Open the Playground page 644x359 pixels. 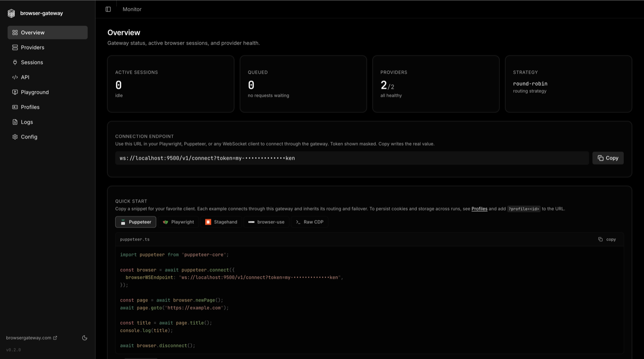tap(47, 92)
